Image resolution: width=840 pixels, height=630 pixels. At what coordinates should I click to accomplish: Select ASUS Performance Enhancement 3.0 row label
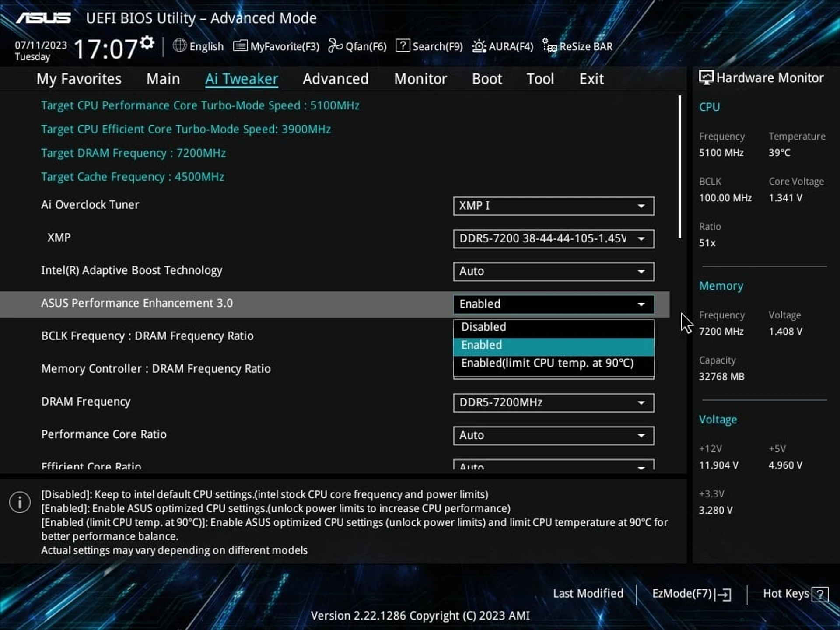(137, 303)
